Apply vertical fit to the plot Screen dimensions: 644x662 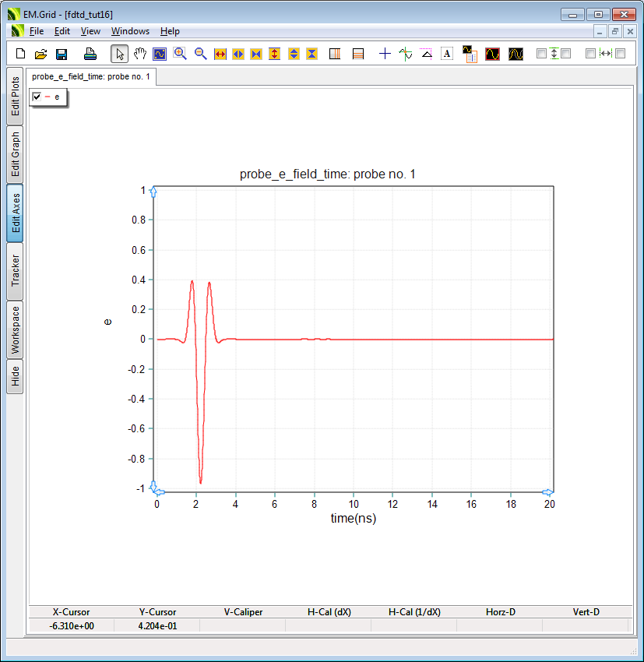275,53
